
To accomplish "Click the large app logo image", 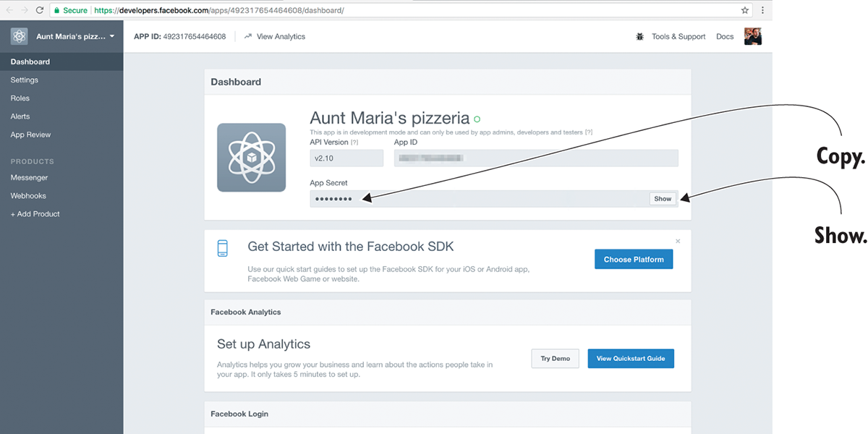I will (251, 158).
